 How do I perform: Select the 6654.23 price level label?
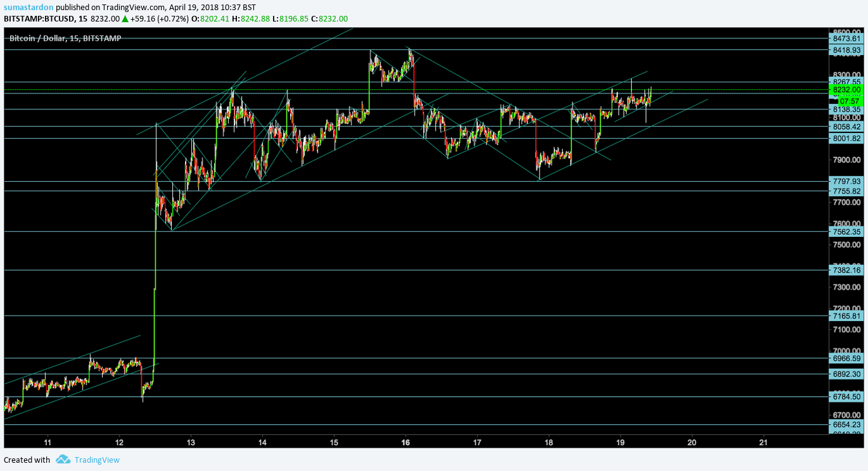point(846,425)
